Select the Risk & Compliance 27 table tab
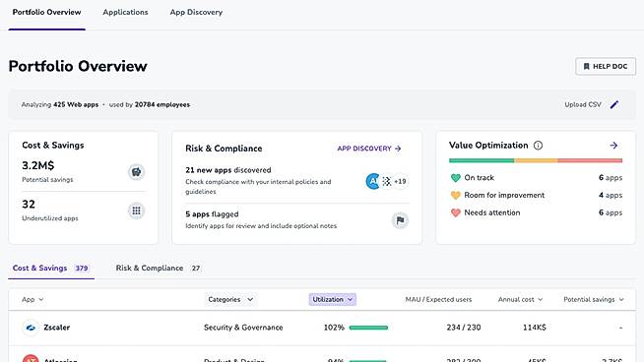This screenshot has width=644, height=362. 159,268
